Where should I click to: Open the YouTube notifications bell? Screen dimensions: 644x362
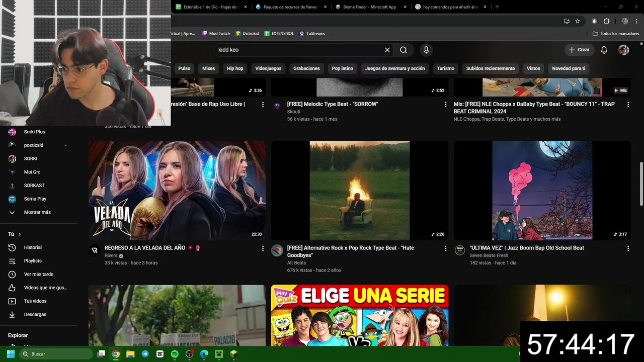[x=604, y=50]
